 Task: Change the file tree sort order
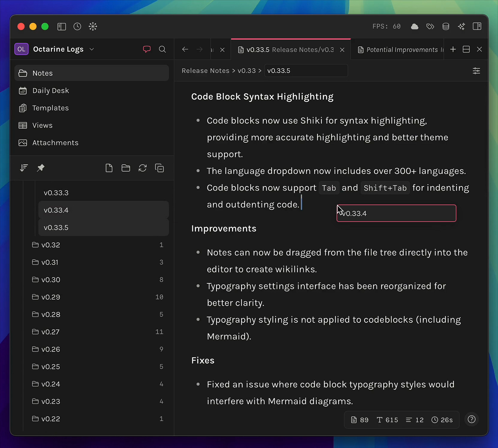coord(24,168)
